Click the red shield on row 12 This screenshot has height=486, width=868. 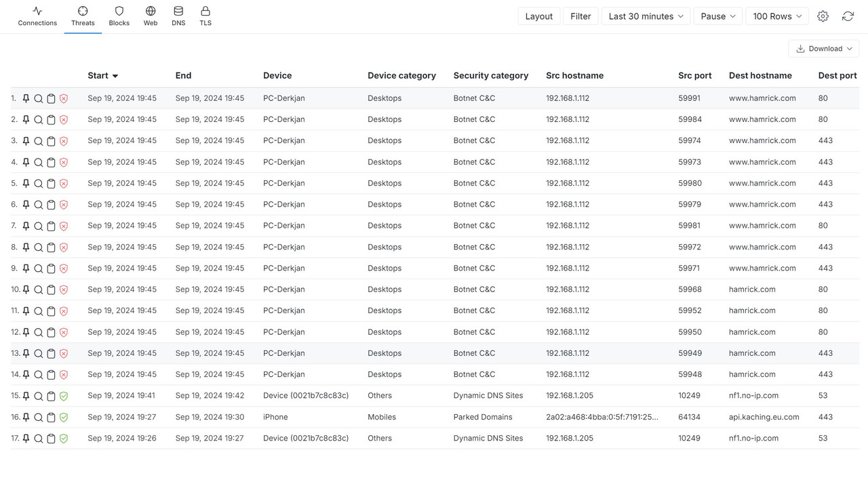tap(64, 332)
